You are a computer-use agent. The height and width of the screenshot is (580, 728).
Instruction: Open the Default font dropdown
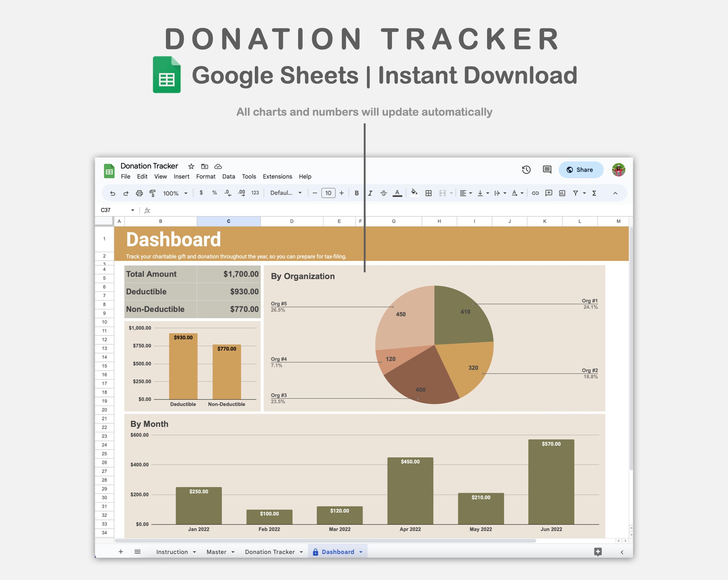coord(286,193)
